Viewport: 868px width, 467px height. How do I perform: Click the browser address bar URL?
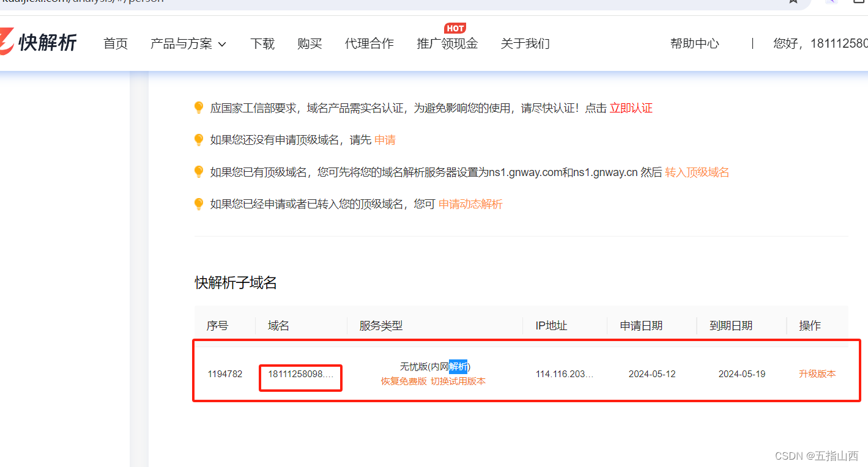point(82,1)
